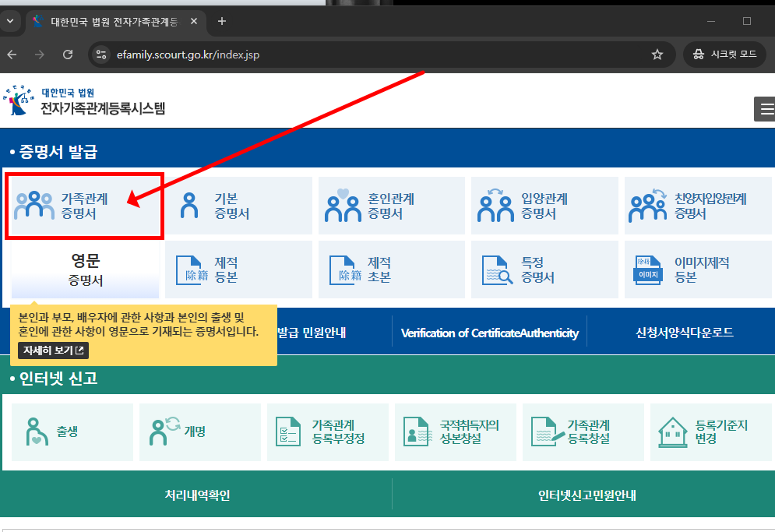
Task: Open the 제적 등본 document card
Action: point(238,270)
